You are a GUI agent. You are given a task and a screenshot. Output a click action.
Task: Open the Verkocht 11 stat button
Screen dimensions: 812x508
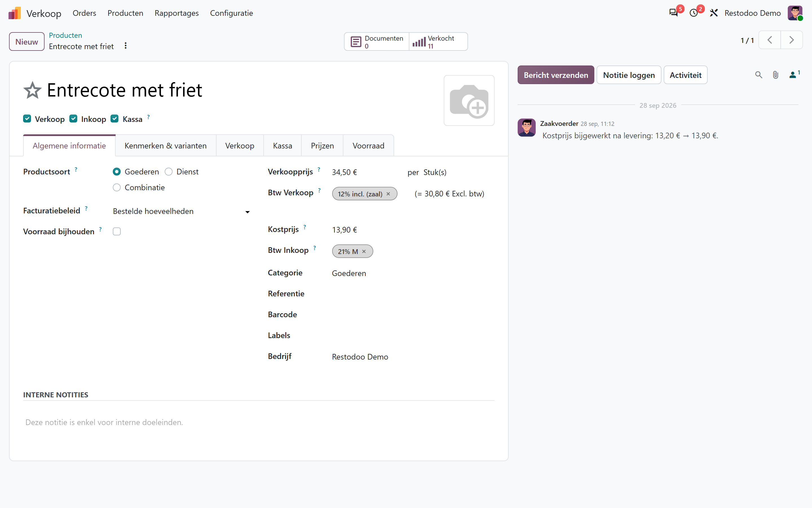438,42
